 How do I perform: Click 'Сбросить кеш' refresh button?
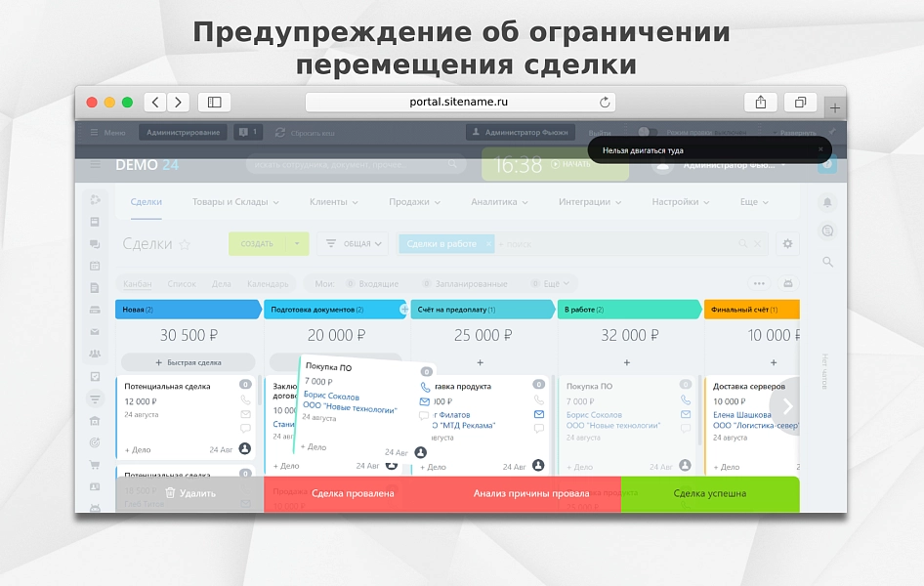pyautogui.click(x=305, y=133)
